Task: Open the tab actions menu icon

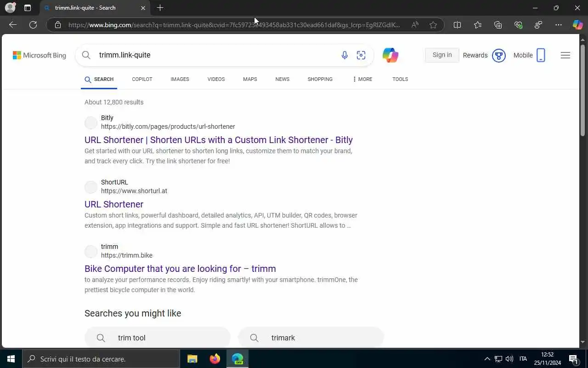Action: [x=28, y=8]
